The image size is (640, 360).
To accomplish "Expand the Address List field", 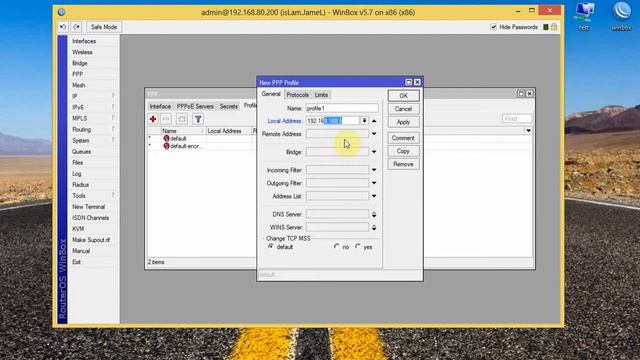I will point(374,196).
